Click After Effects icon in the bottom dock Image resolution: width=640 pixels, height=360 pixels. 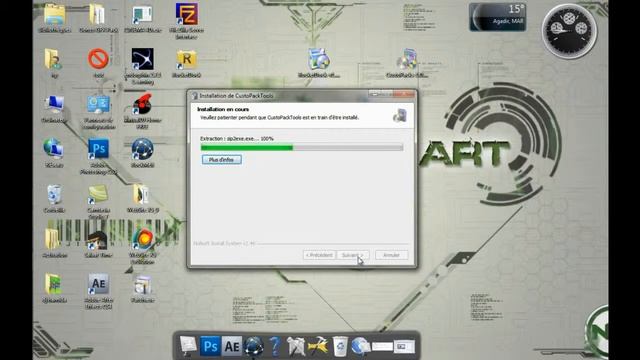coord(231,347)
